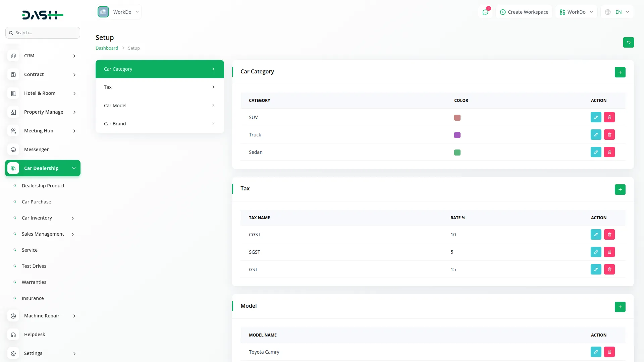
Task: Click the edit pencil for CGST tax
Action: click(596, 235)
